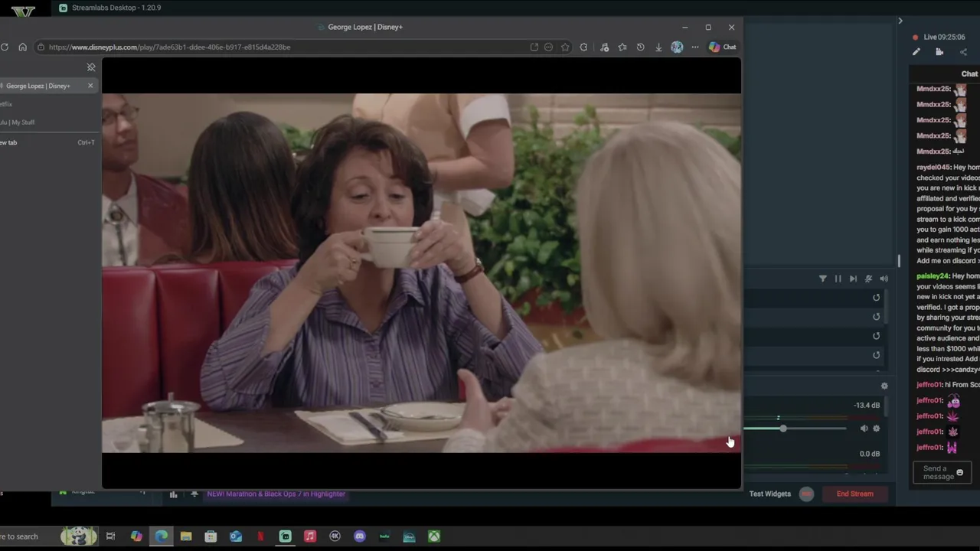Screen dimensions: 980x551
Task: Click the Edge home button
Action: coord(22,47)
